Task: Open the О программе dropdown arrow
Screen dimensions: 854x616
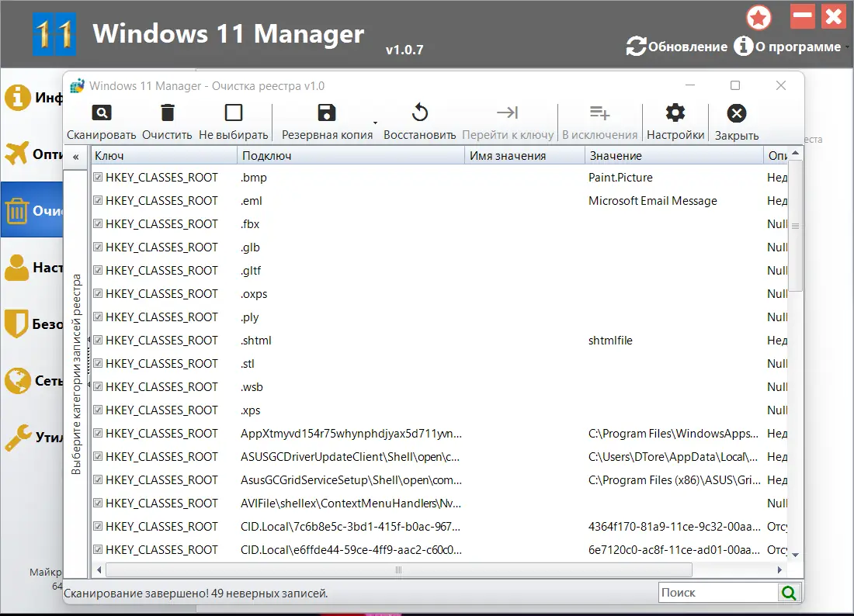Action: tap(847, 47)
